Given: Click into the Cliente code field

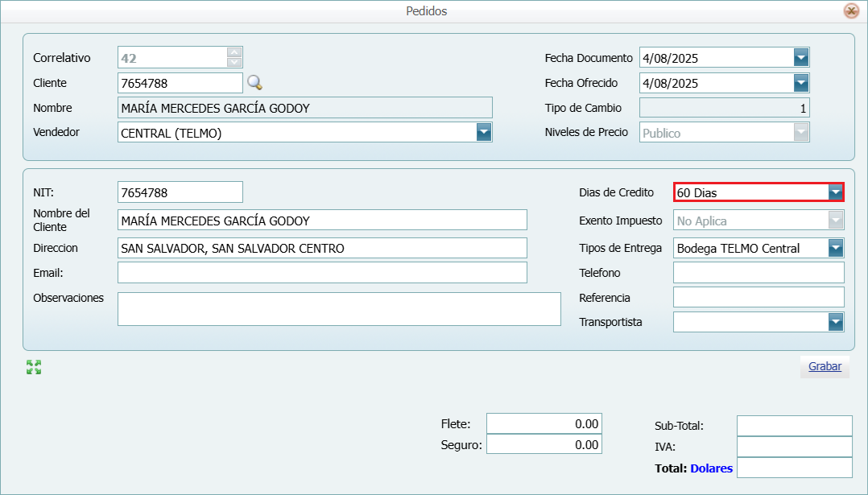Looking at the screenshot, I should (179, 83).
